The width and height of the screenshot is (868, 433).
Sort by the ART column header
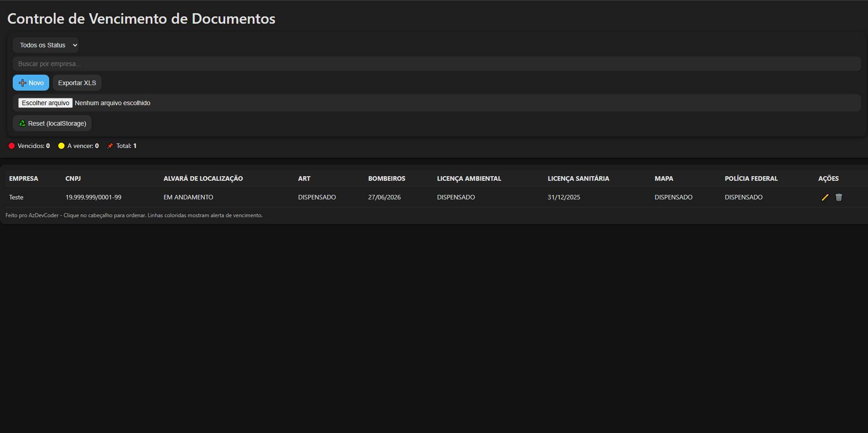(x=304, y=178)
